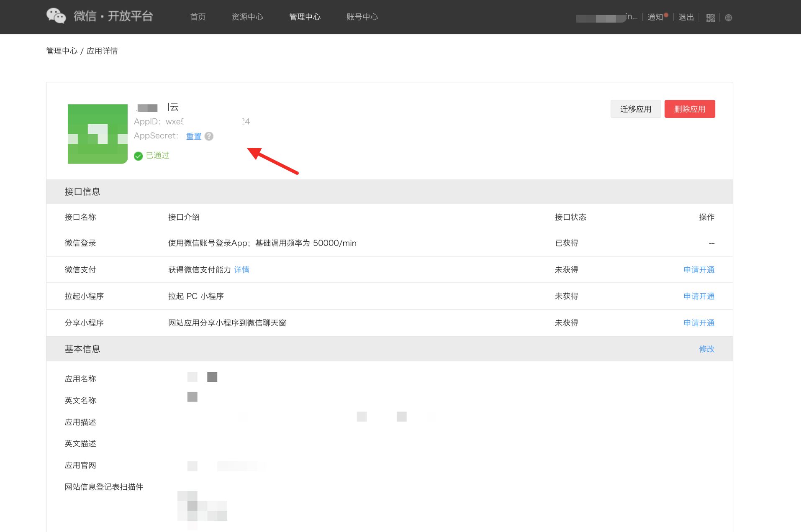The height and width of the screenshot is (532, 801).
Task: Click the 迁移应用 button
Action: pyautogui.click(x=636, y=109)
